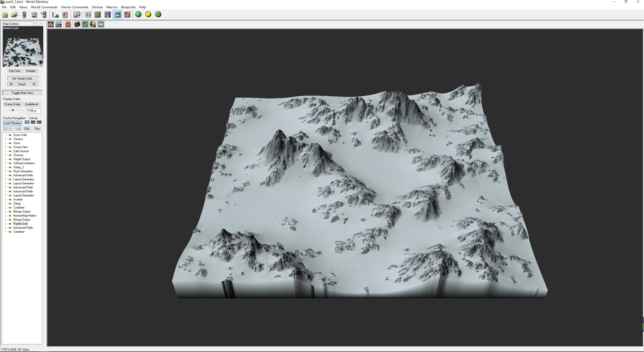
Task: Click the 1150 m water level field
Action: 34,111
